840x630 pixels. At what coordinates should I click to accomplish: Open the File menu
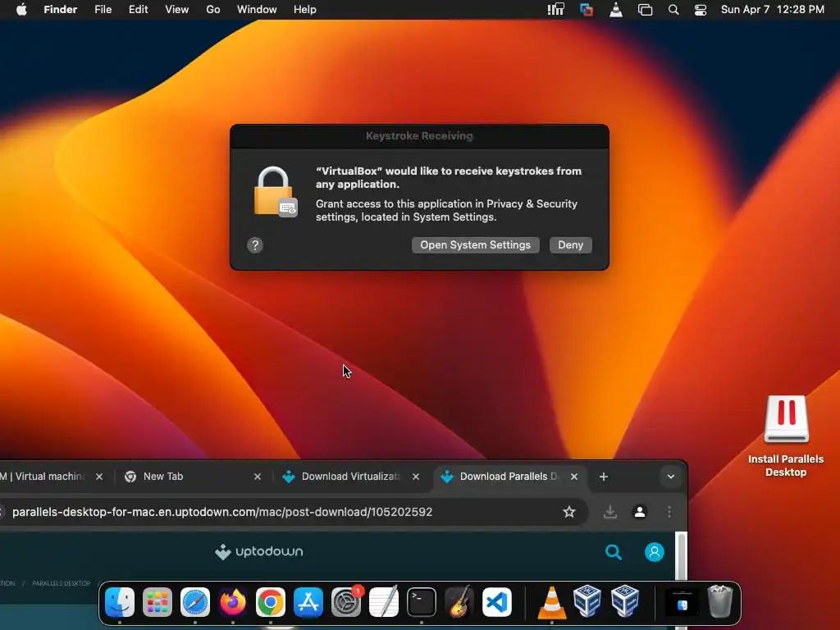[x=103, y=10]
